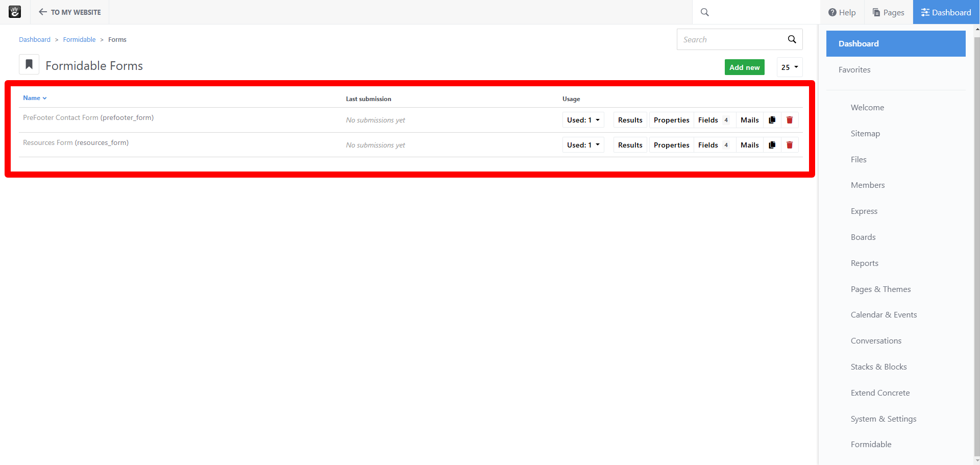Click the Add new form button

point(744,67)
